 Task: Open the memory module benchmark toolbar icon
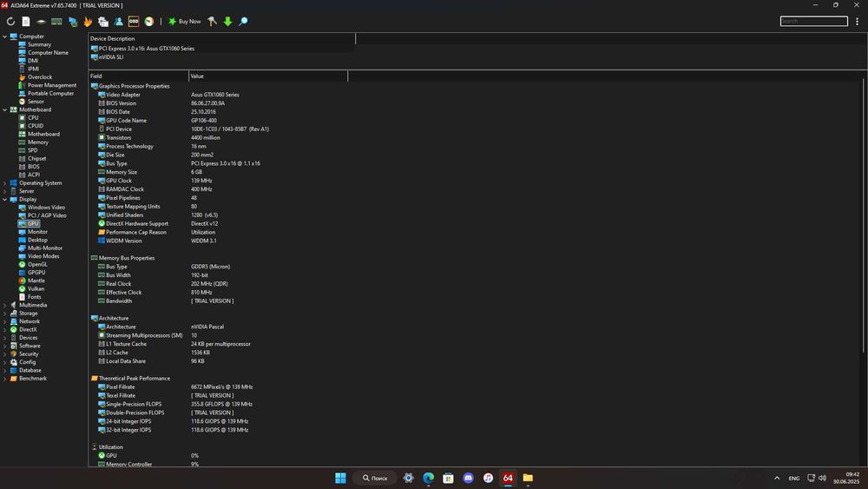56,22
